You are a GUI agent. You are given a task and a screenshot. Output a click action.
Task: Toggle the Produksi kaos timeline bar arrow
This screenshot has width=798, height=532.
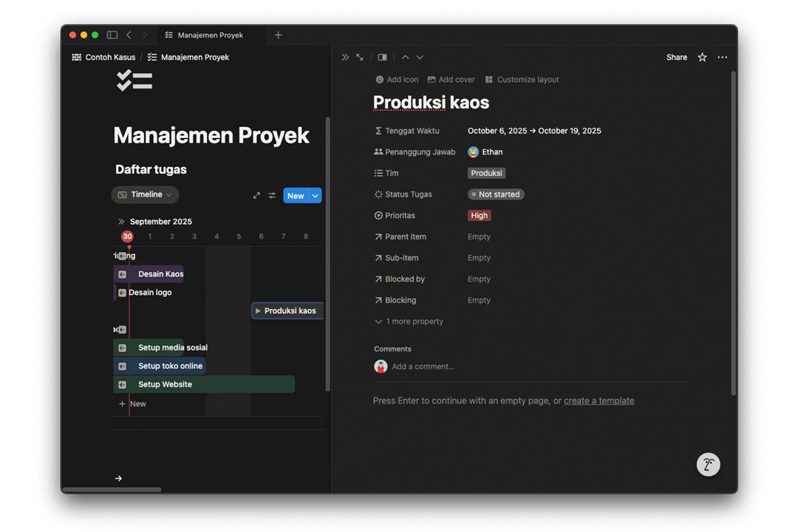click(x=258, y=311)
